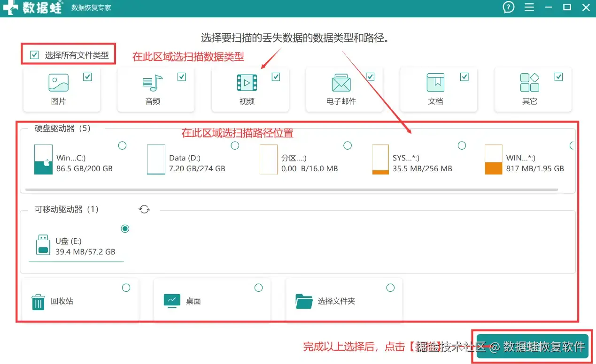
Task: Open the hamburger menu icon
Action: tap(529, 8)
